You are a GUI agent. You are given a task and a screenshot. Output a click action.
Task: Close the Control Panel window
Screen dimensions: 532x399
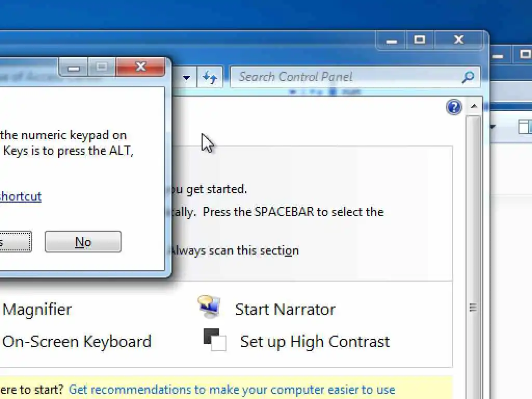pyautogui.click(x=459, y=39)
